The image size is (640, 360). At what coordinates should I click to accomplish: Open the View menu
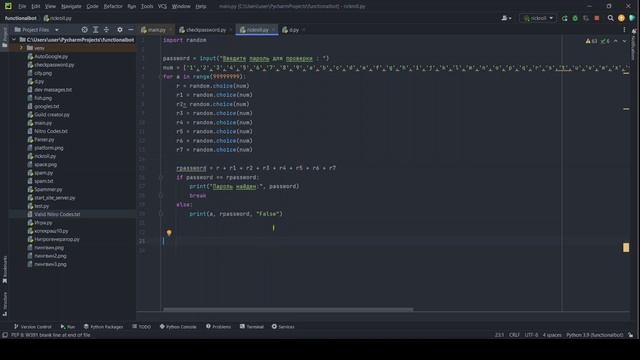[50, 6]
